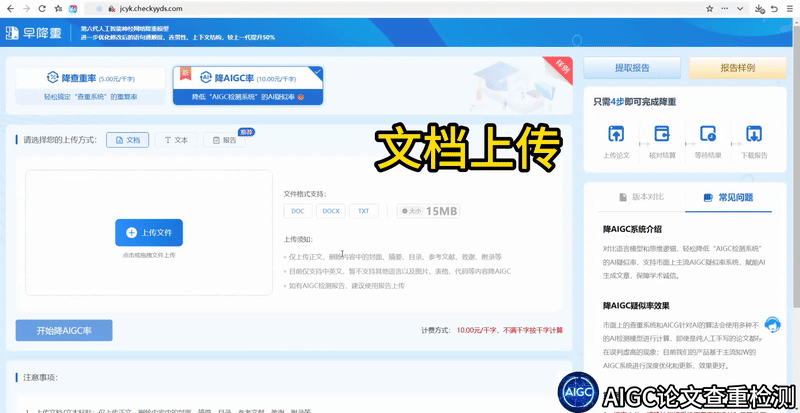Click the 注意事项 section heading

pyautogui.click(x=40, y=377)
